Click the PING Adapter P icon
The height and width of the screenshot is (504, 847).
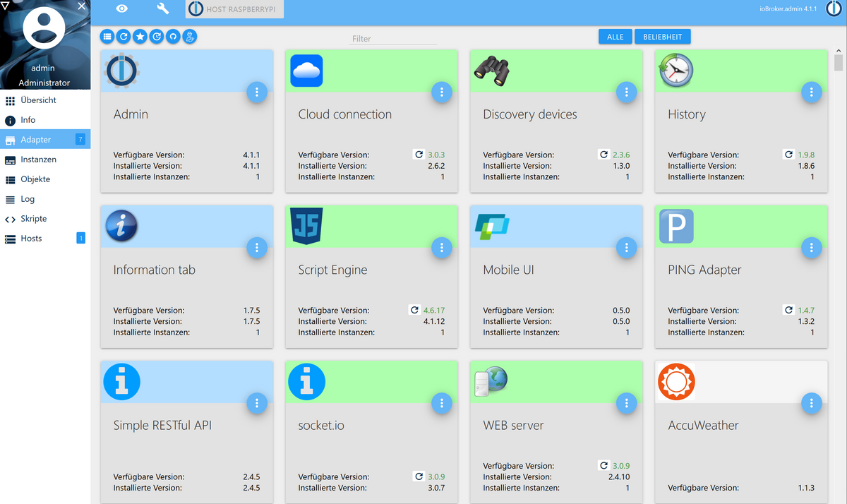click(676, 226)
